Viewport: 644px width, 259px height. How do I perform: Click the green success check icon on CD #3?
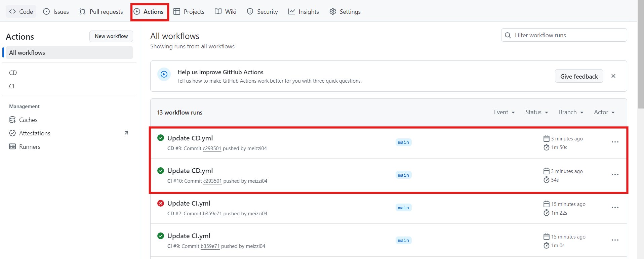tap(161, 138)
